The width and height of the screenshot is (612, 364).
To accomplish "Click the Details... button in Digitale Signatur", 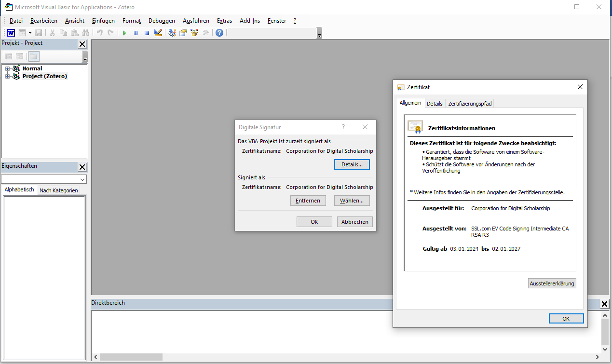I will (x=352, y=164).
